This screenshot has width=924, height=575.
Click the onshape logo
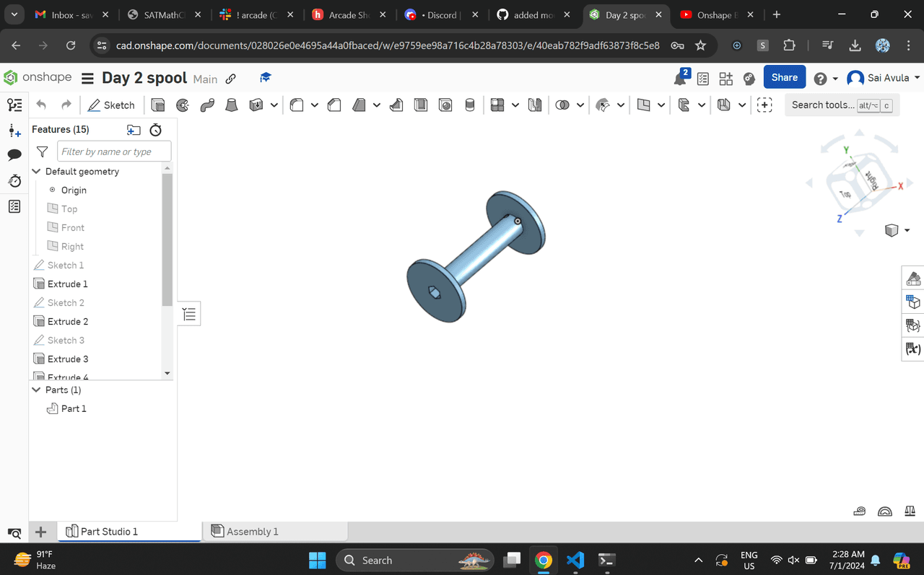(38, 78)
